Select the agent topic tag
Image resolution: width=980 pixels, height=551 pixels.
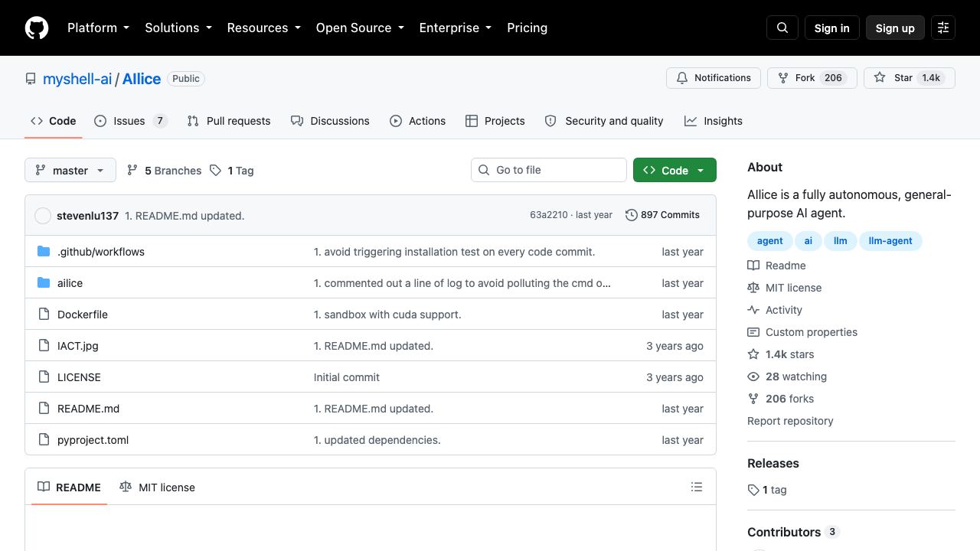pyautogui.click(x=770, y=241)
